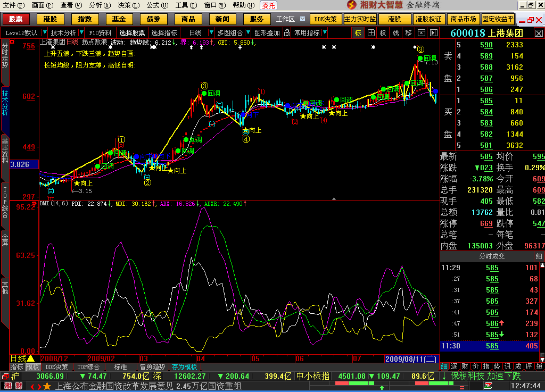Click the 细 detail view tab icon

[444, 366]
